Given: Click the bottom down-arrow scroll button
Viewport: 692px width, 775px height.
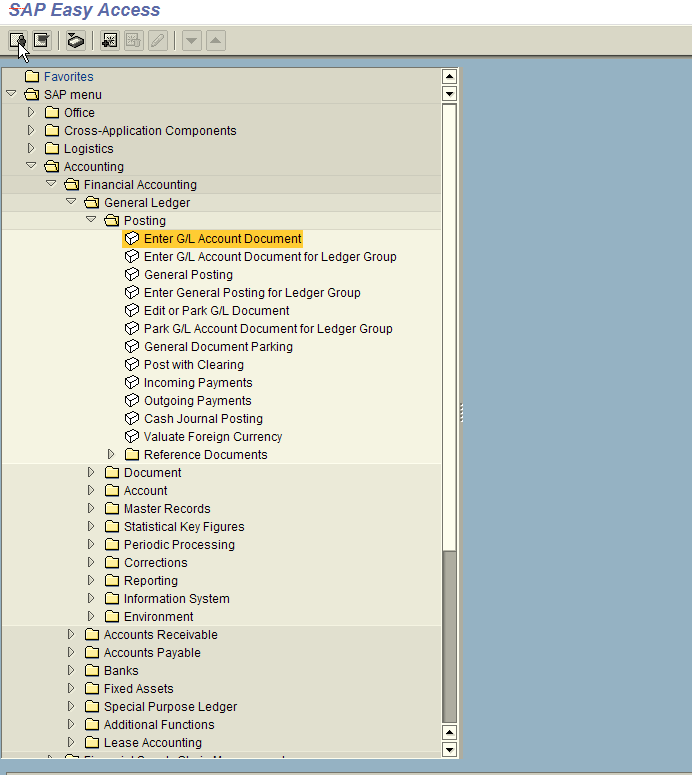Looking at the screenshot, I should pos(449,749).
